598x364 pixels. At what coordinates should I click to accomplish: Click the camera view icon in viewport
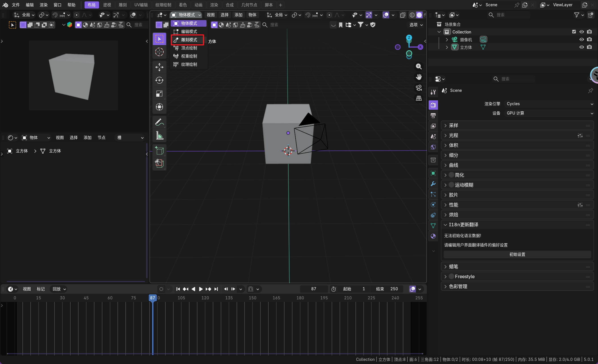click(419, 88)
